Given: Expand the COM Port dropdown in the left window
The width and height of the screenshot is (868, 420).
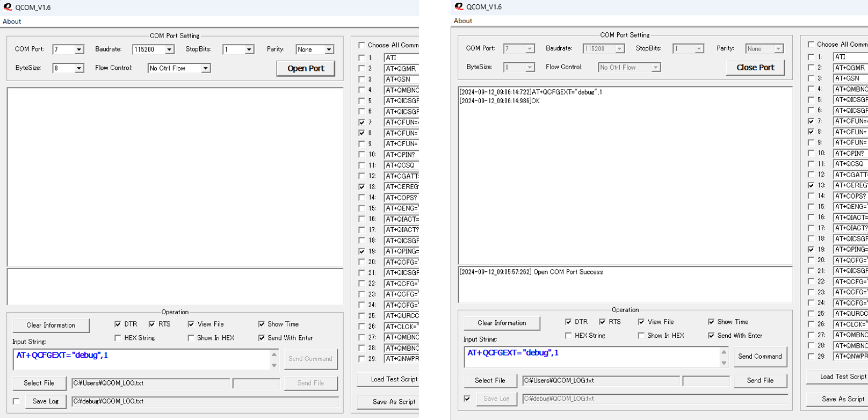Looking at the screenshot, I should [x=79, y=49].
